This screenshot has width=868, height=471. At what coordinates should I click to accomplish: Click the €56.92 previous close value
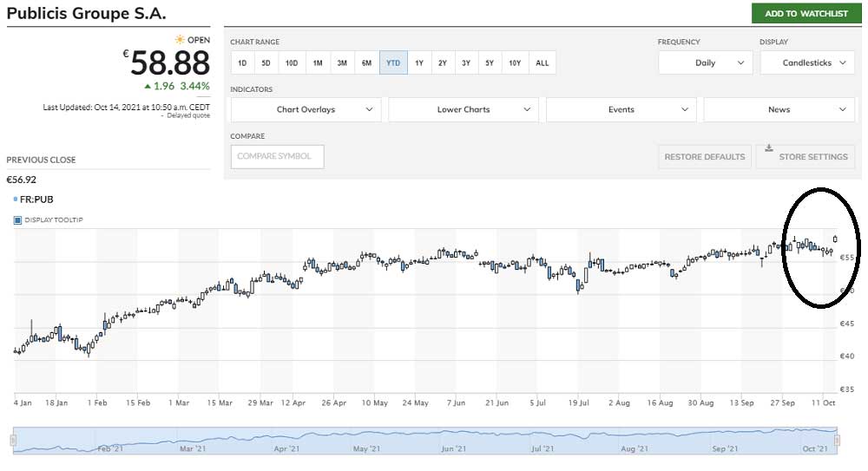[21, 180]
